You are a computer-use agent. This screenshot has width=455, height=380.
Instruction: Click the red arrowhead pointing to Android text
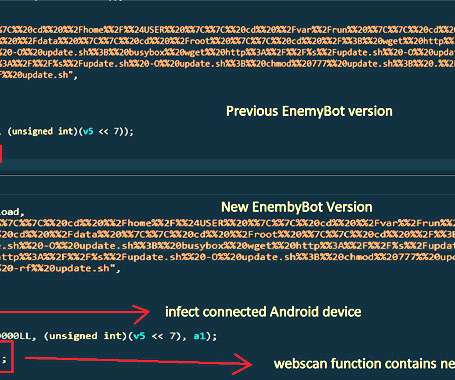click(x=142, y=313)
